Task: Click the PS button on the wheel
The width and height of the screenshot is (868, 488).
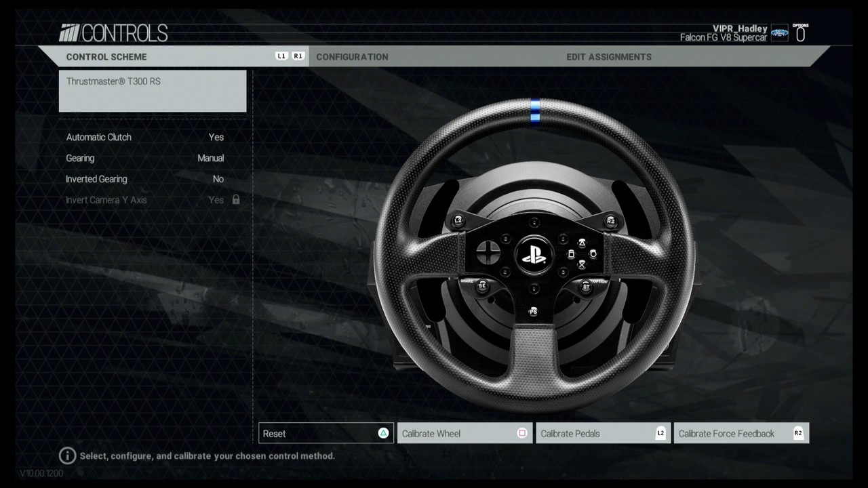Action: 534,311
